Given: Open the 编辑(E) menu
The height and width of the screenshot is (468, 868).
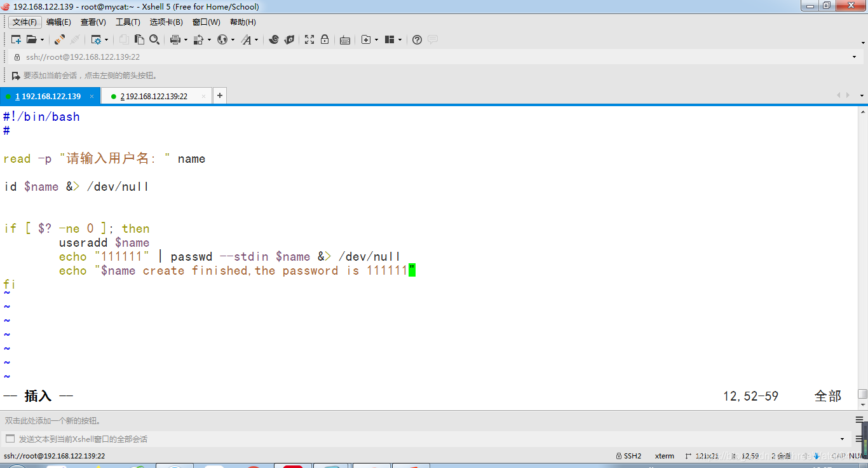Looking at the screenshot, I should pos(58,22).
